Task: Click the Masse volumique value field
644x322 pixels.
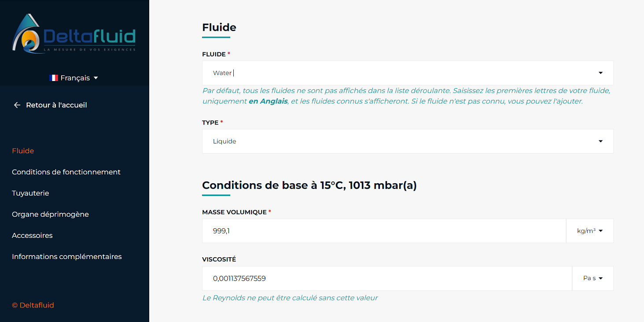Action: 384,231
